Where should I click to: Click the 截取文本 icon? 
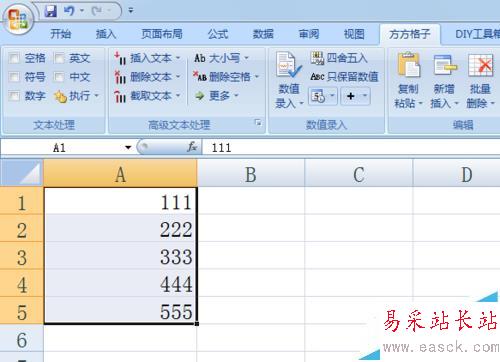pos(120,96)
